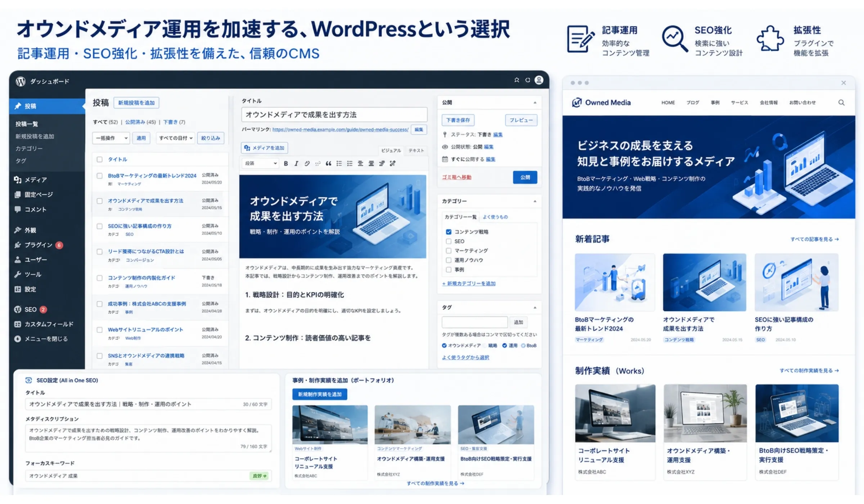Click the align center icon in the editor
The width and height of the screenshot is (864, 504).
point(371,163)
